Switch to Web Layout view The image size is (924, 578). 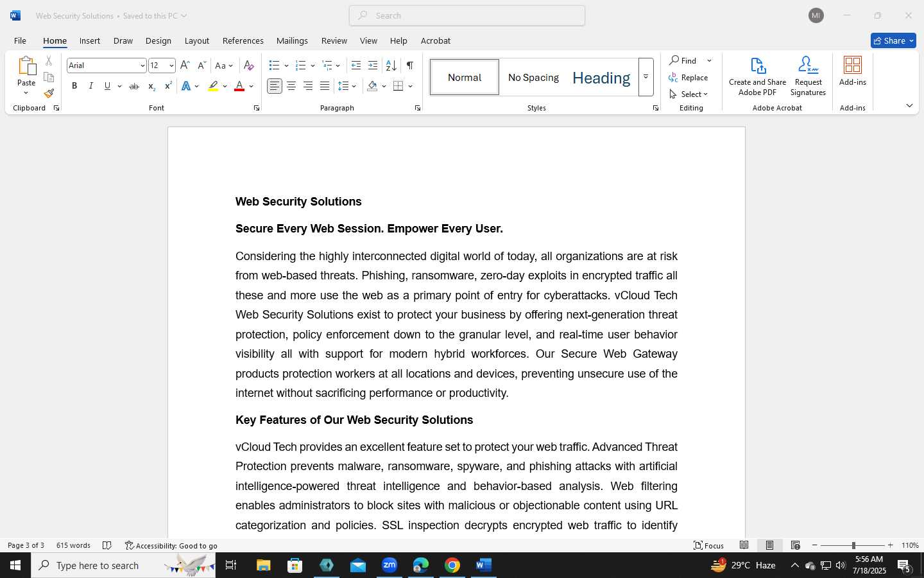point(796,545)
